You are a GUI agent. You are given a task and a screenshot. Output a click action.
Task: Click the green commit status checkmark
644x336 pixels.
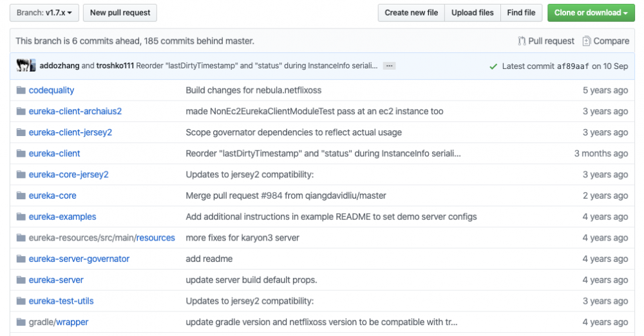493,66
